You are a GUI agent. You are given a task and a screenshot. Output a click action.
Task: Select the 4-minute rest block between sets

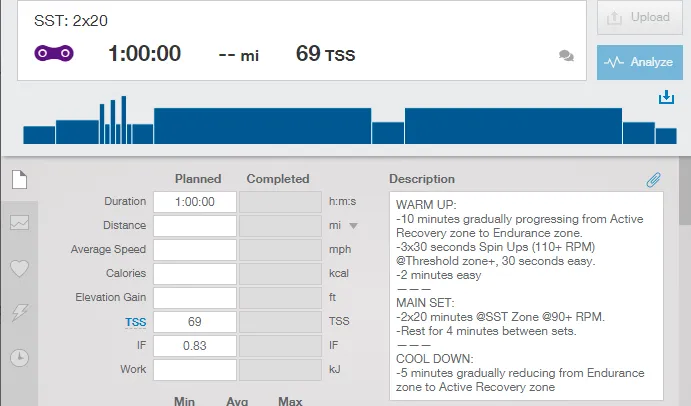pos(388,133)
